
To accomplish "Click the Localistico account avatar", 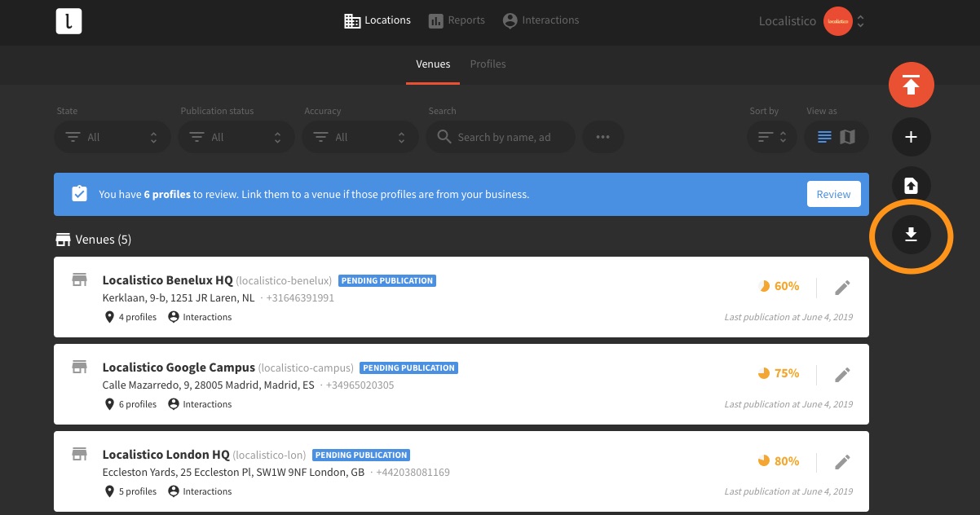I will (x=838, y=21).
